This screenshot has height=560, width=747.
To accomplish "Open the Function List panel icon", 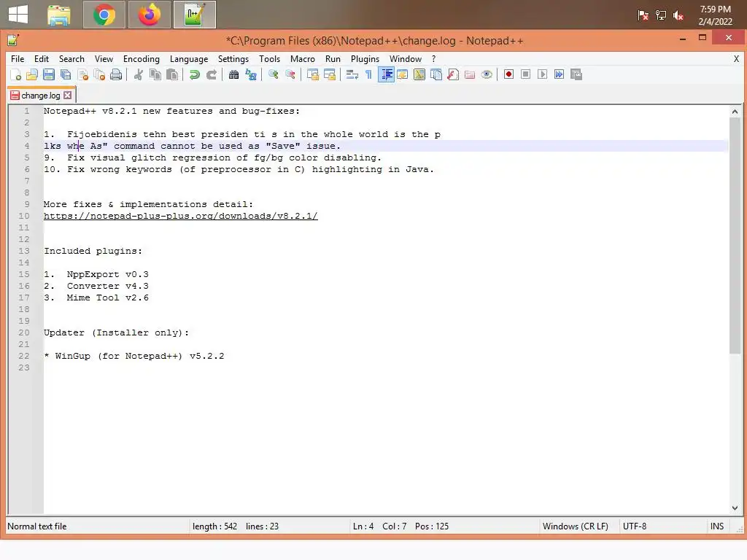I will [453, 75].
